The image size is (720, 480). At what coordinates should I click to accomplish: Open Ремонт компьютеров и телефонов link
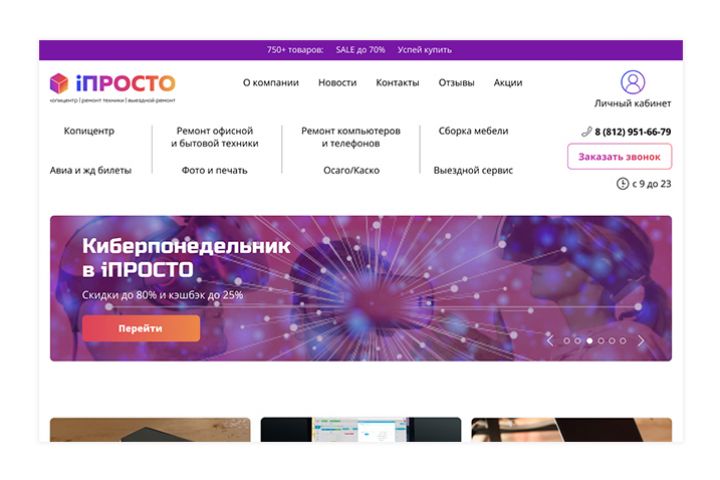pyautogui.click(x=351, y=137)
